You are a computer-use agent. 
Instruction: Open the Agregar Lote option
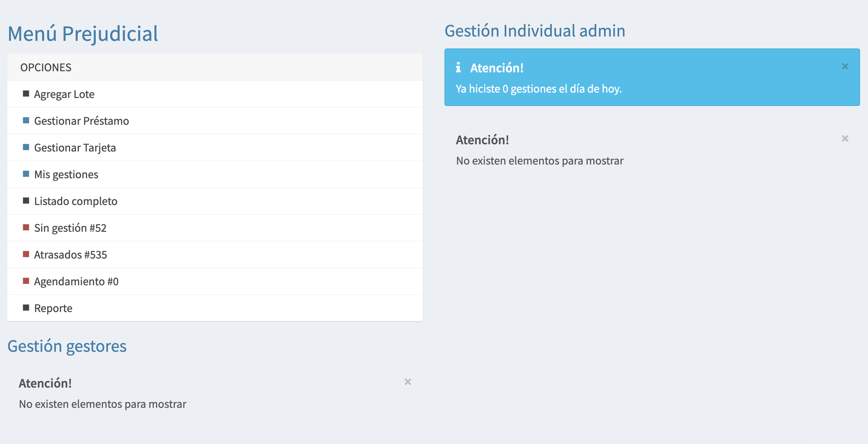click(64, 94)
